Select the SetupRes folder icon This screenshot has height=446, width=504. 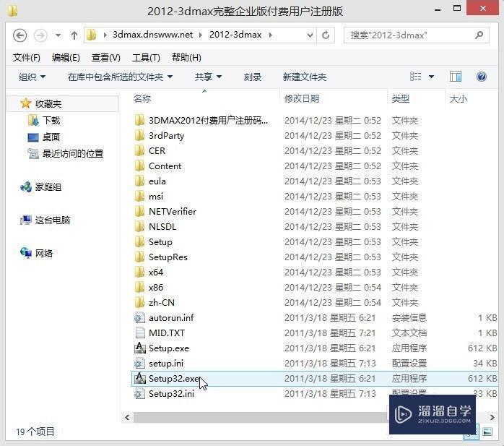139,257
